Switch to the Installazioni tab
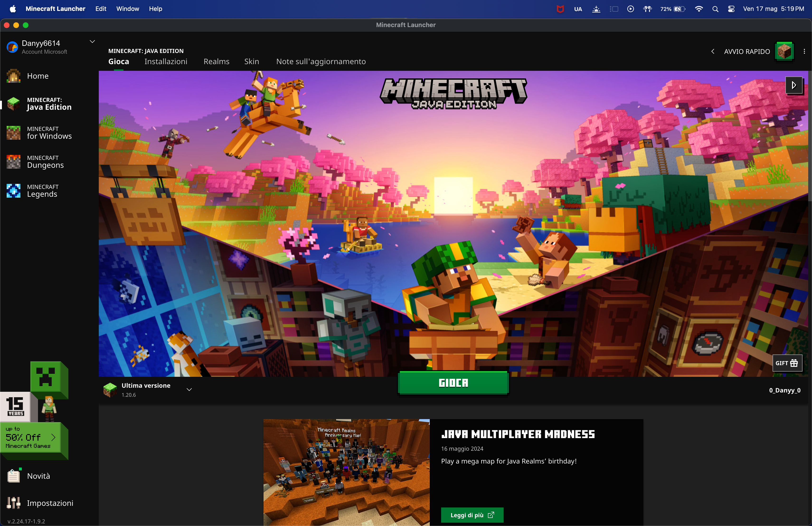The height and width of the screenshot is (526, 812). 165,62
